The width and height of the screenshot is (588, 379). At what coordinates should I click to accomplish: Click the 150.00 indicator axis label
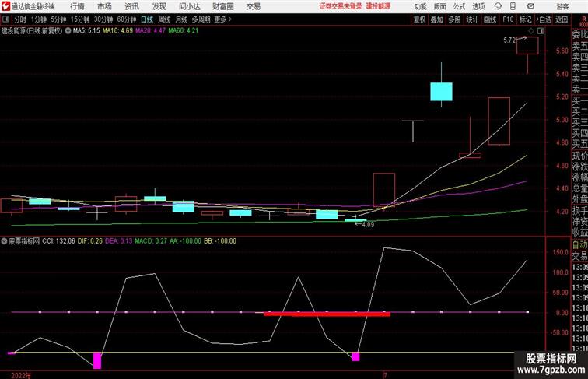(561, 252)
